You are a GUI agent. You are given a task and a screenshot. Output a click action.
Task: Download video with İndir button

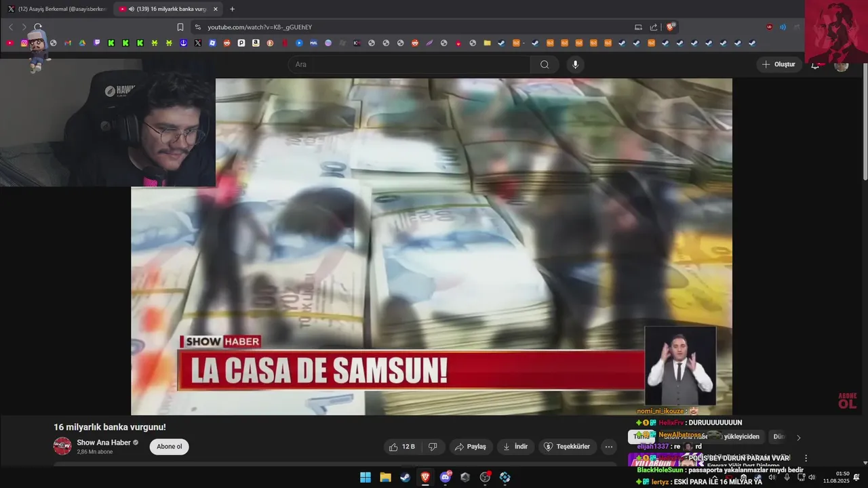pyautogui.click(x=515, y=447)
